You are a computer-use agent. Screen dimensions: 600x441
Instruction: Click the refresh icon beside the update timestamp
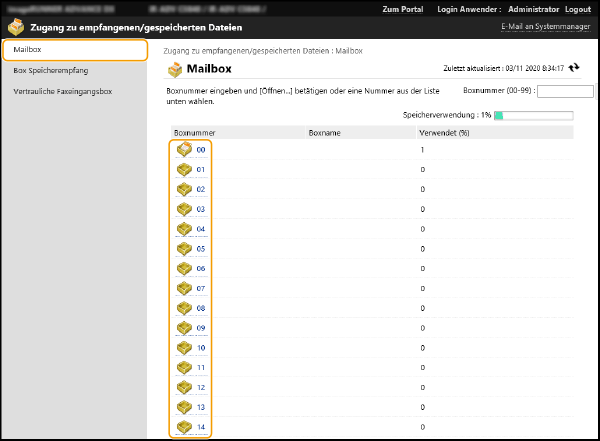(x=574, y=68)
